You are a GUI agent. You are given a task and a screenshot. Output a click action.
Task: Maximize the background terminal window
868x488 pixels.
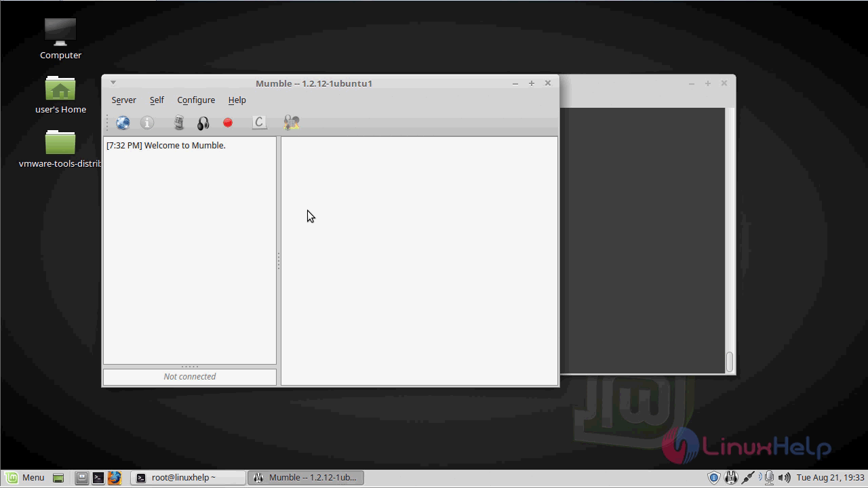click(708, 83)
